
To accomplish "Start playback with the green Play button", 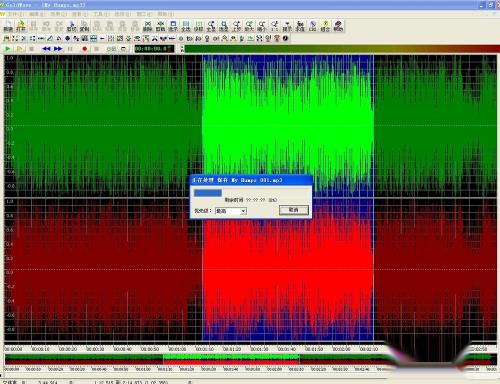I will tap(7, 49).
